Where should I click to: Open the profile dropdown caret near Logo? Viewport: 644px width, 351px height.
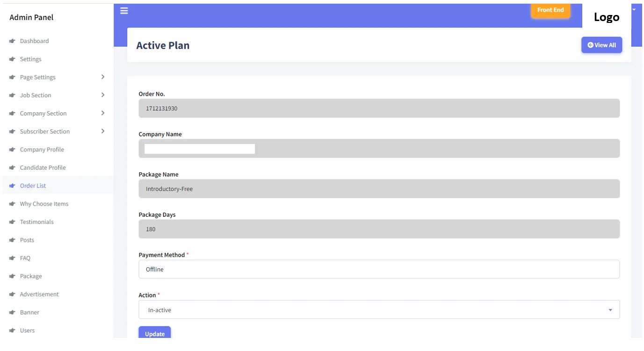pyautogui.click(x=634, y=10)
